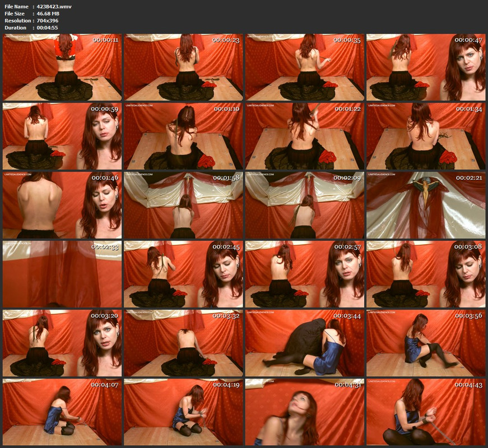Select the curtain frame at 00:01:58
The width and height of the screenshot is (488, 448).
pyautogui.click(x=183, y=206)
